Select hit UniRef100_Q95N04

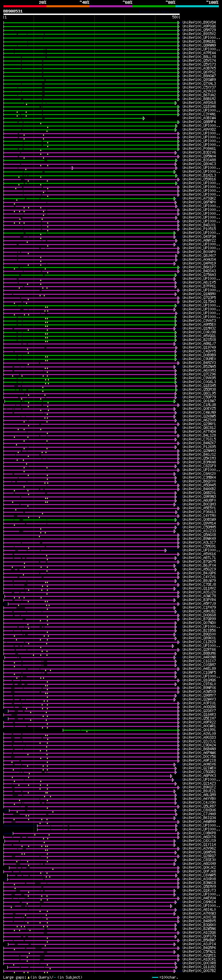point(199,156)
